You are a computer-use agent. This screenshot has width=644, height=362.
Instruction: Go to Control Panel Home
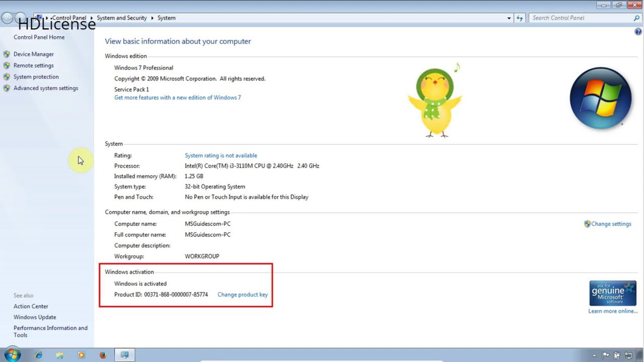(x=39, y=37)
